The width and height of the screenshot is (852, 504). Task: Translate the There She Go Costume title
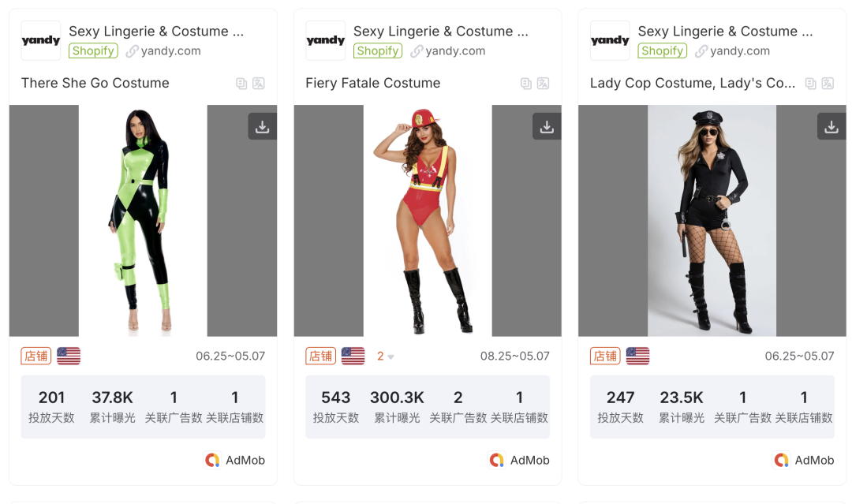[258, 84]
